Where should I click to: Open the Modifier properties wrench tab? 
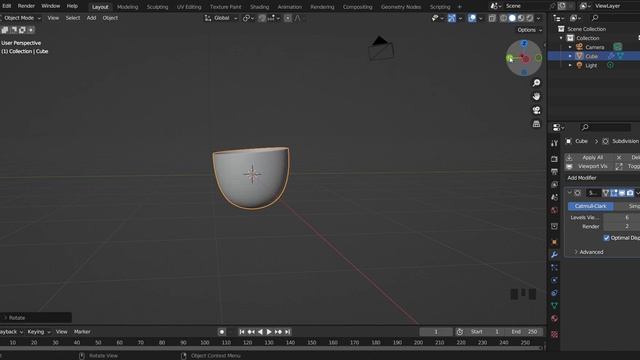(554, 255)
